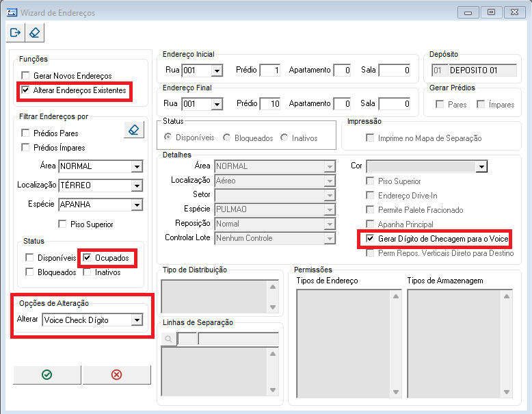532x414 pixels.
Task: Open the Espécie APANHA dropdown
Action: 137,205
